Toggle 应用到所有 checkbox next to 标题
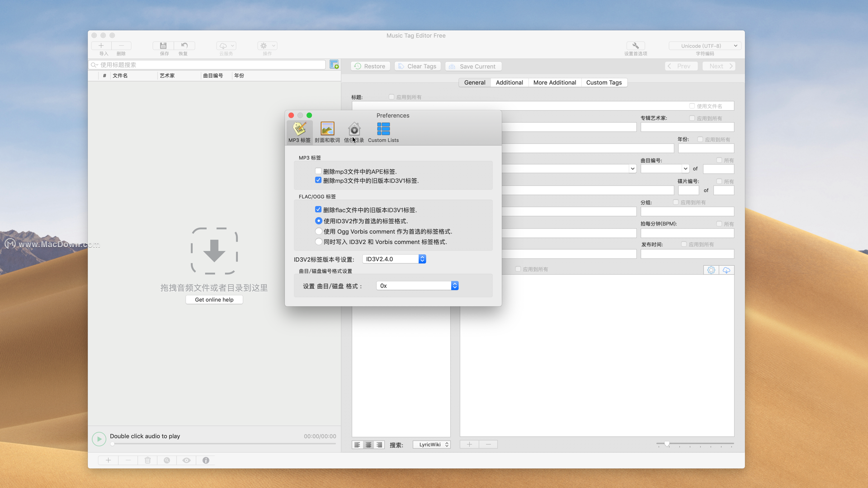The height and width of the screenshot is (488, 868). click(392, 97)
